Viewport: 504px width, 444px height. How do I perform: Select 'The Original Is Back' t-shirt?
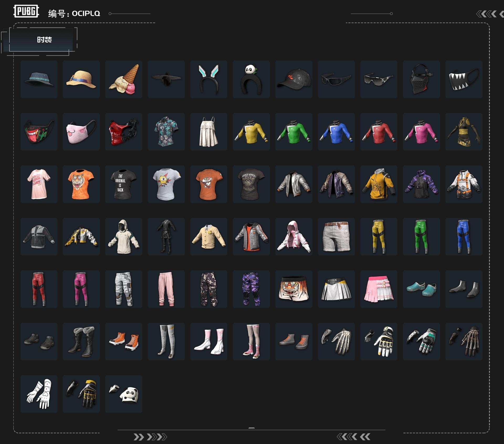(x=124, y=184)
